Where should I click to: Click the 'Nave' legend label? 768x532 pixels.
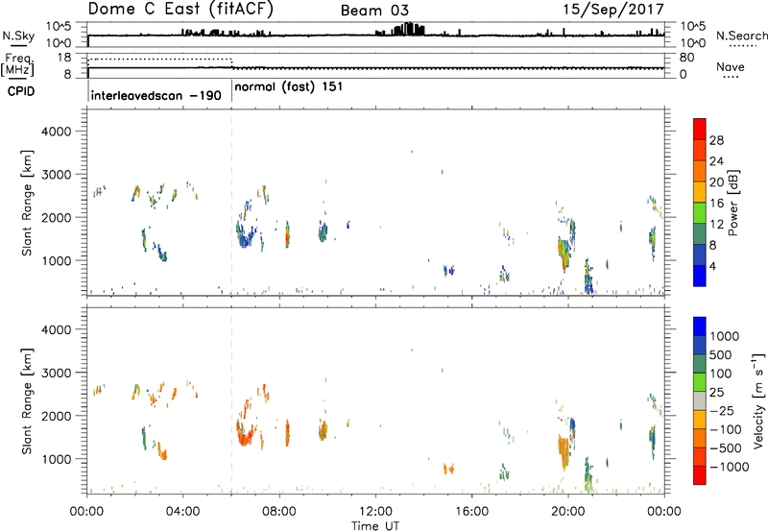coord(731,66)
